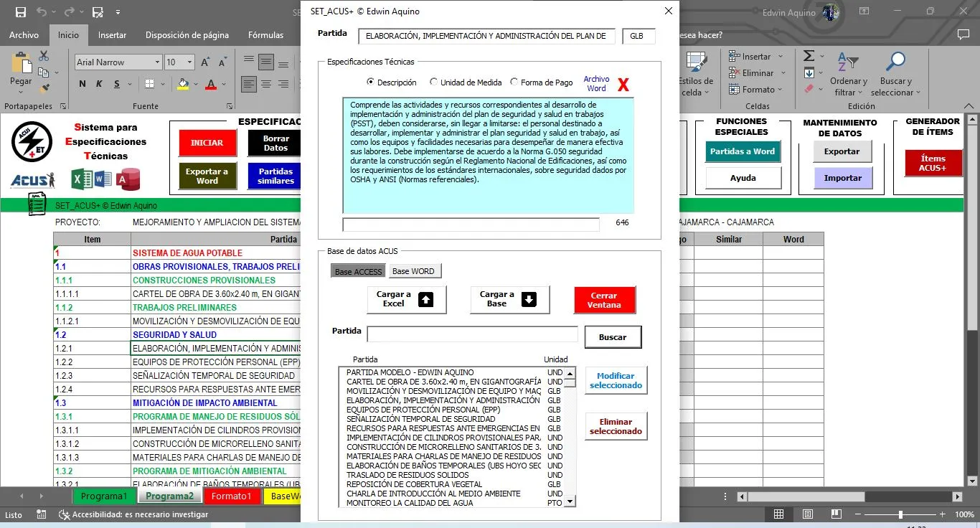Viewport: 980px width, 528px height.
Task: Click the red X next to Archivo Word
Action: pos(623,85)
